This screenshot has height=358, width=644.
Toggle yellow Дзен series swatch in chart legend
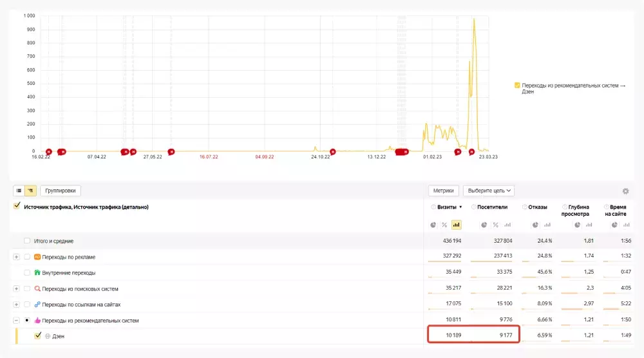517,85
